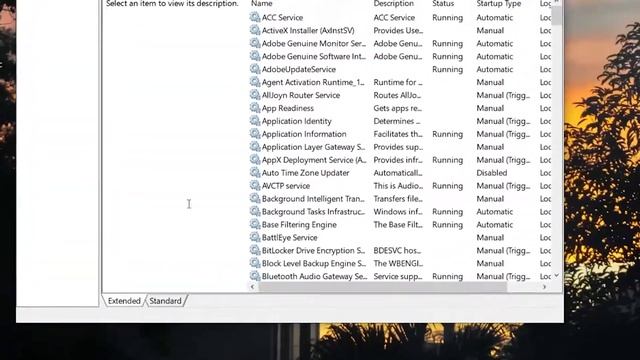Click the Block Level Backup Engine icon
The width and height of the screenshot is (640, 360).
(x=255, y=263)
